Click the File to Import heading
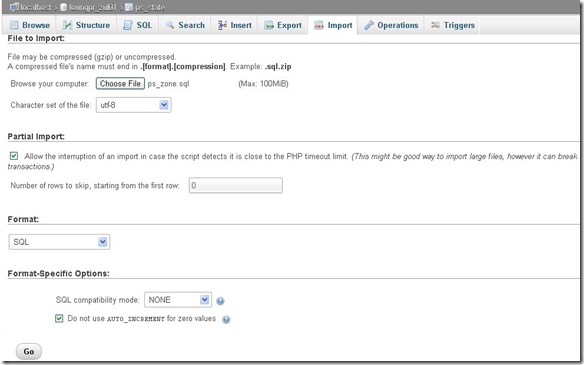Screen dimensions: 584x365 tap(36, 38)
